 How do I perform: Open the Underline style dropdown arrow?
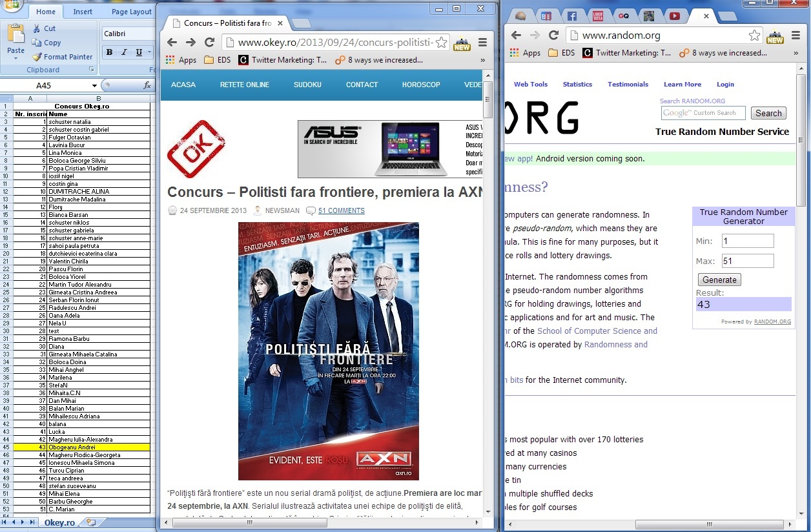(x=150, y=52)
